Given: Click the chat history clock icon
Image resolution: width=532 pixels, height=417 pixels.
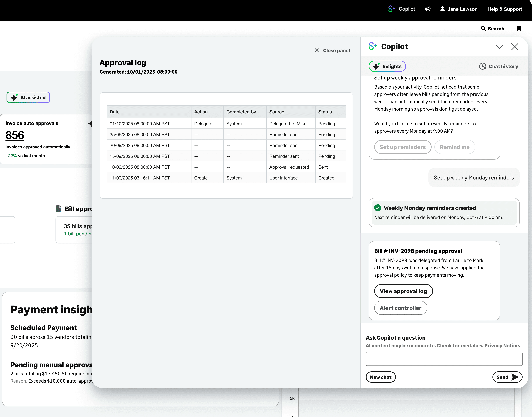Looking at the screenshot, I should click(482, 66).
